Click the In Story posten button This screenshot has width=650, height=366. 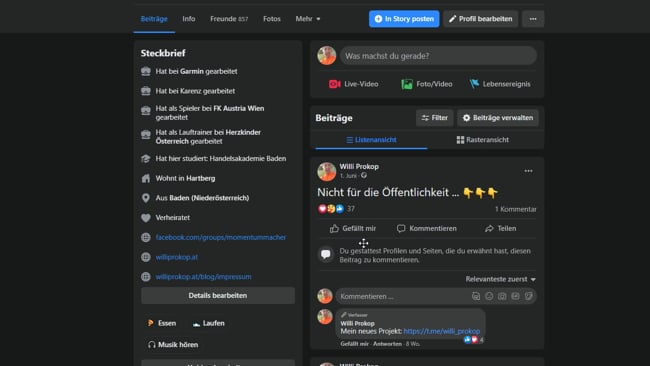(404, 19)
